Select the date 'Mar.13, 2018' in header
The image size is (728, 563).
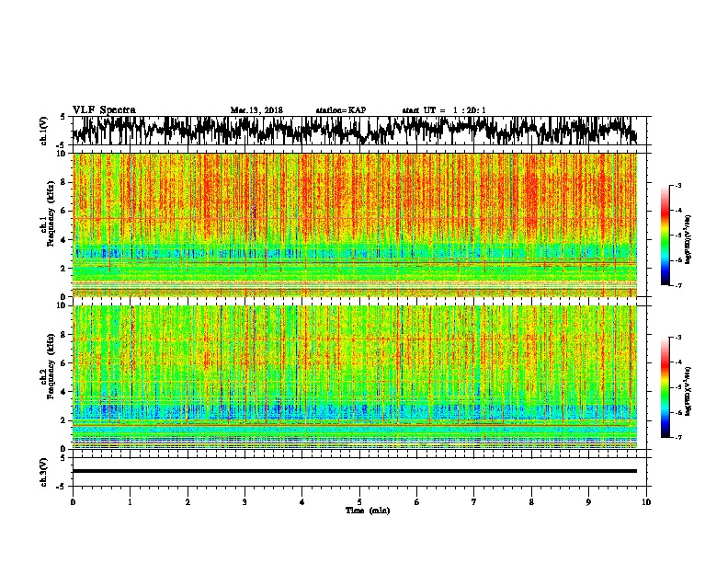point(256,110)
